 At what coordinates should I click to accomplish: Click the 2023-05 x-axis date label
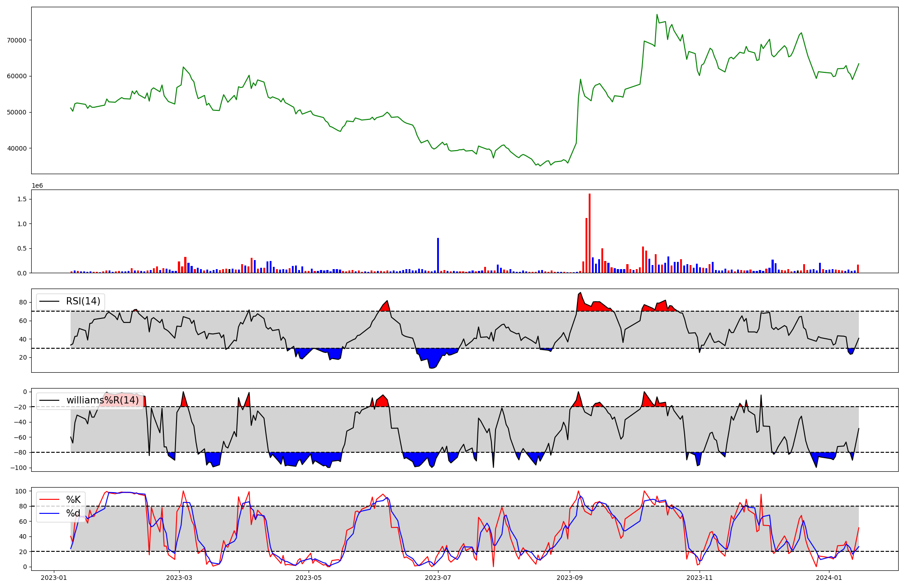pos(309,577)
